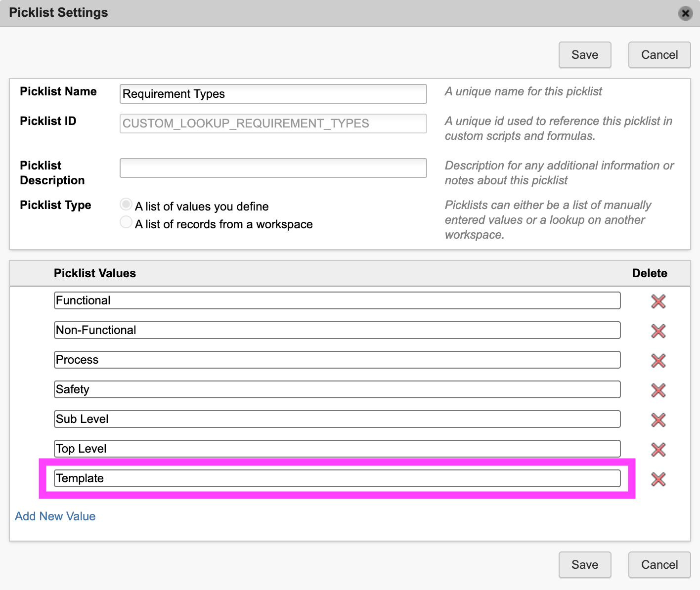Viewport: 700px width, 590px height.
Task: Remove the Safety picklist value
Action: click(x=658, y=390)
